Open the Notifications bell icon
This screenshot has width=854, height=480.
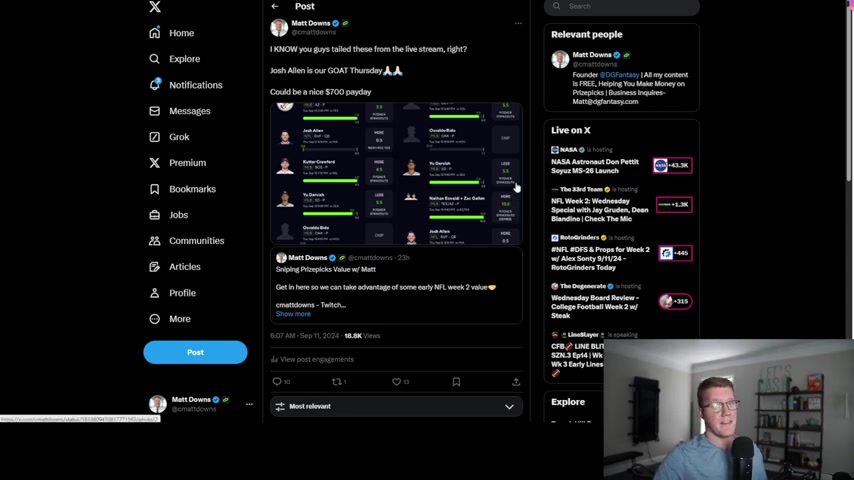pyautogui.click(x=155, y=84)
